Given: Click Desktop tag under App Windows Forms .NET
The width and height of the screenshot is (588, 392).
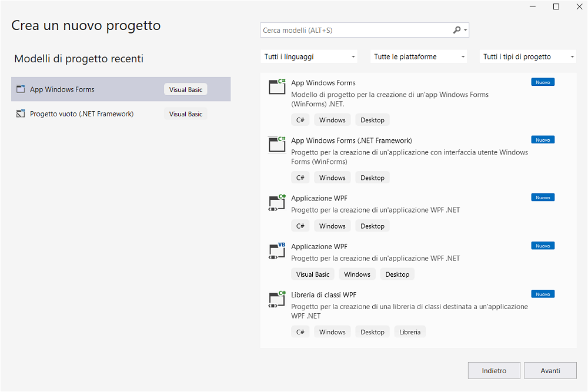Looking at the screenshot, I should tap(372, 120).
